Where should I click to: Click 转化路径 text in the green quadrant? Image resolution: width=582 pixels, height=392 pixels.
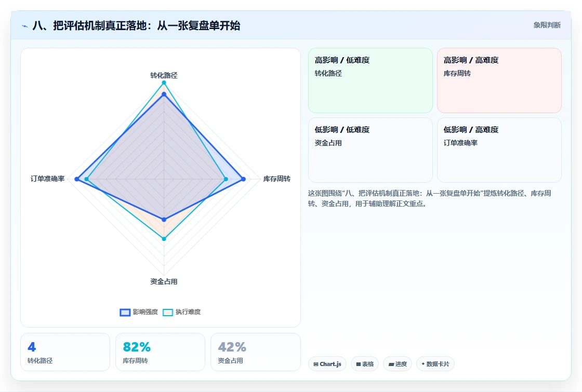point(328,73)
